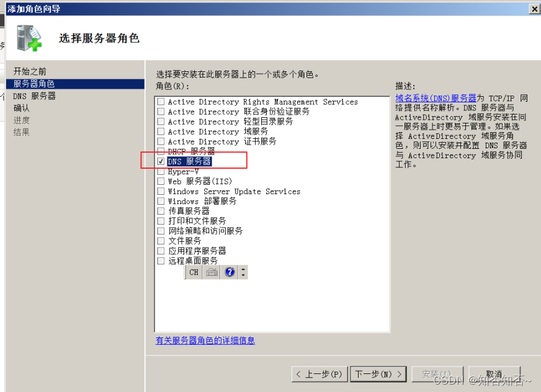The image size is (541, 392).
Task: Click the blue help question mark icon
Action: (230, 272)
